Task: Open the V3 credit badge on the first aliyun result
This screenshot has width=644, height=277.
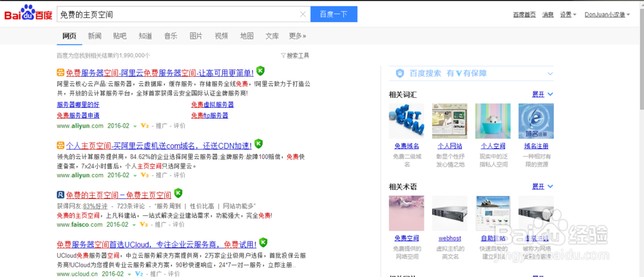Action: click(144, 126)
